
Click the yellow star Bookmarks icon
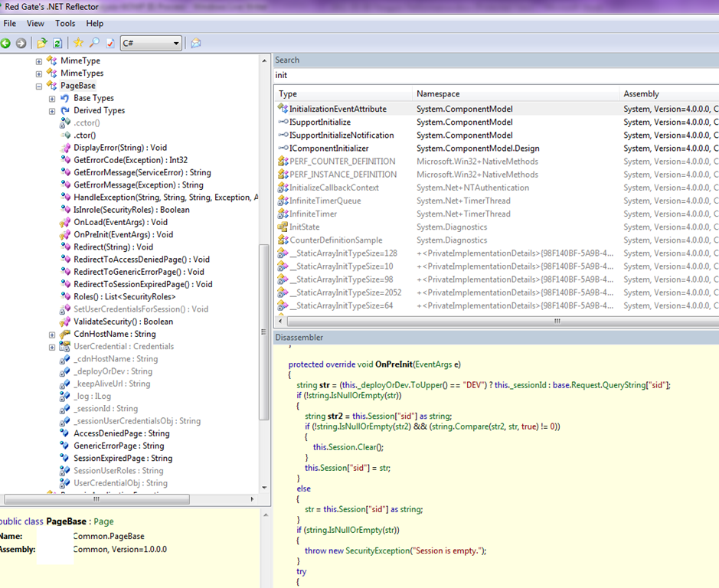78,44
